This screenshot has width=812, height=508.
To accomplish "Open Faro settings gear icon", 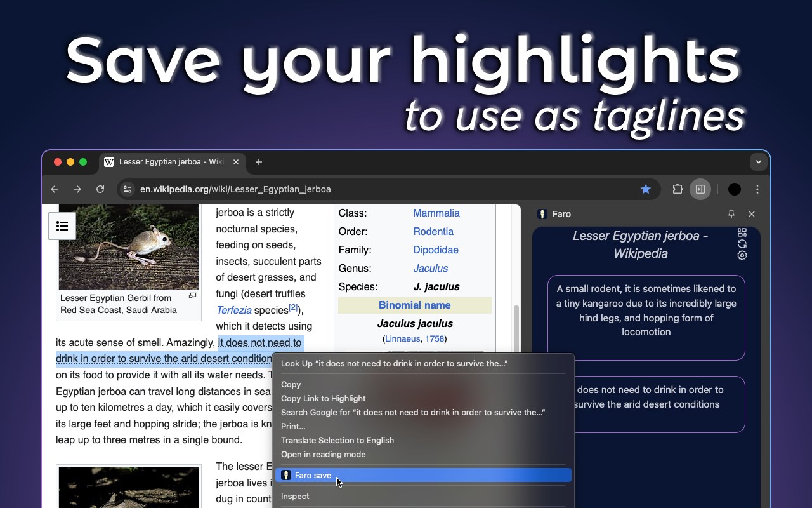I will pyautogui.click(x=742, y=255).
